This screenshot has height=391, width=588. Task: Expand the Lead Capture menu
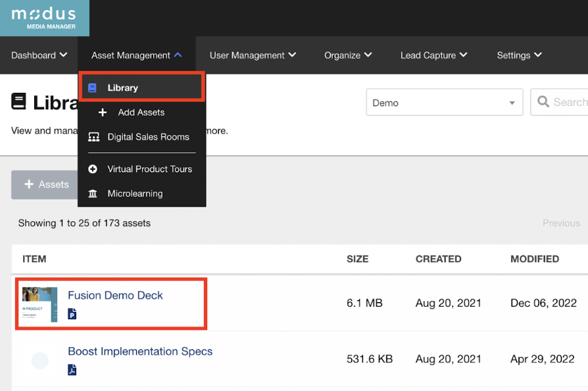pos(433,55)
